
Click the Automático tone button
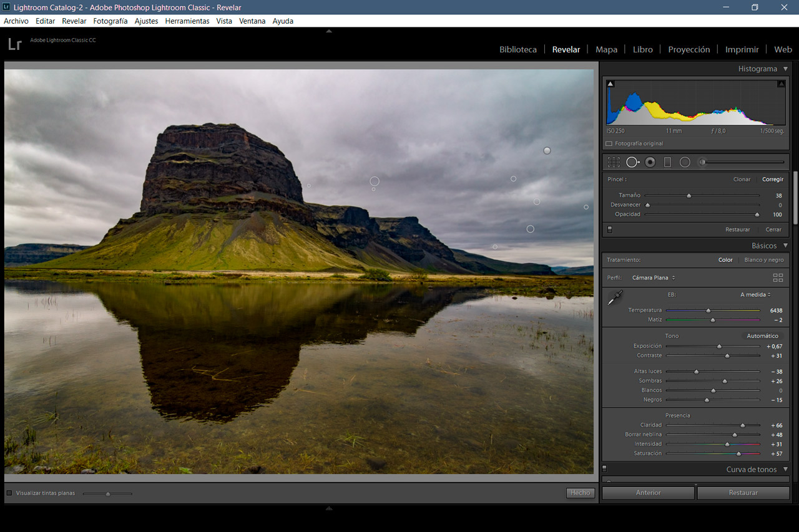[762, 336]
